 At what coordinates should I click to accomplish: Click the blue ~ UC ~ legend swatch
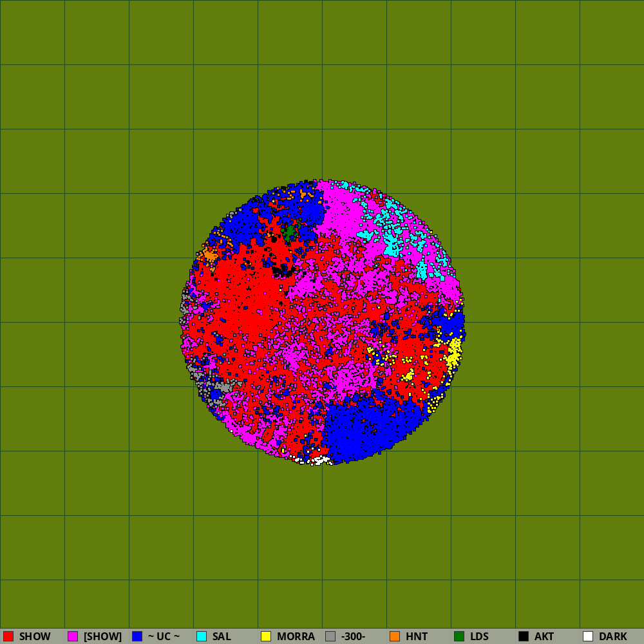(x=137, y=636)
